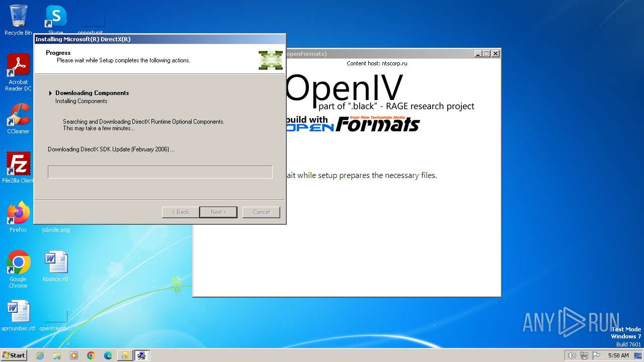Open Internet Explorer from the taskbar

coord(40,355)
